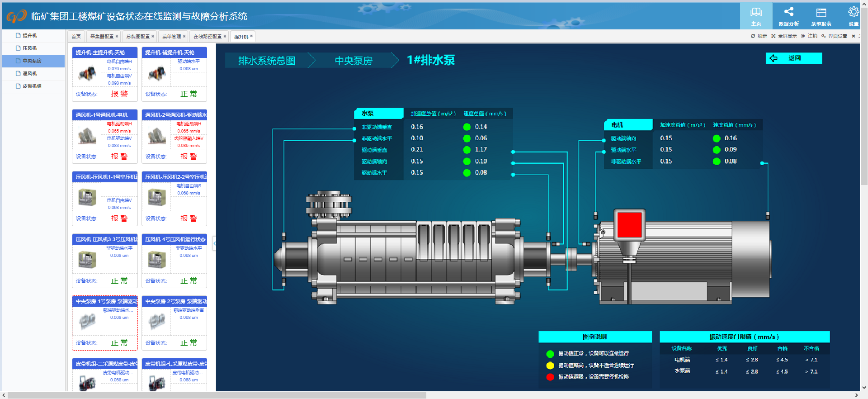Click the page icon beside 提升机 in sidebar
Image resolution: width=868 pixels, height=399 pixels.
(18, 35)
